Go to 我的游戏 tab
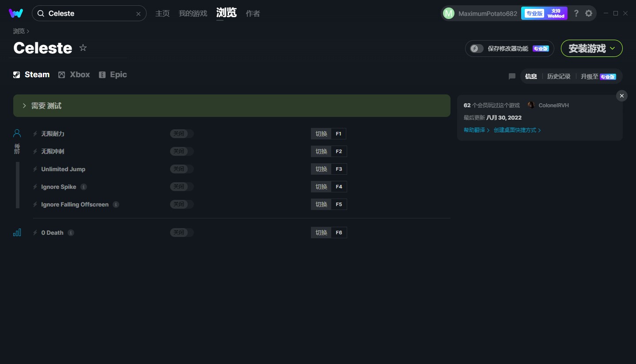 coord(193,13)
